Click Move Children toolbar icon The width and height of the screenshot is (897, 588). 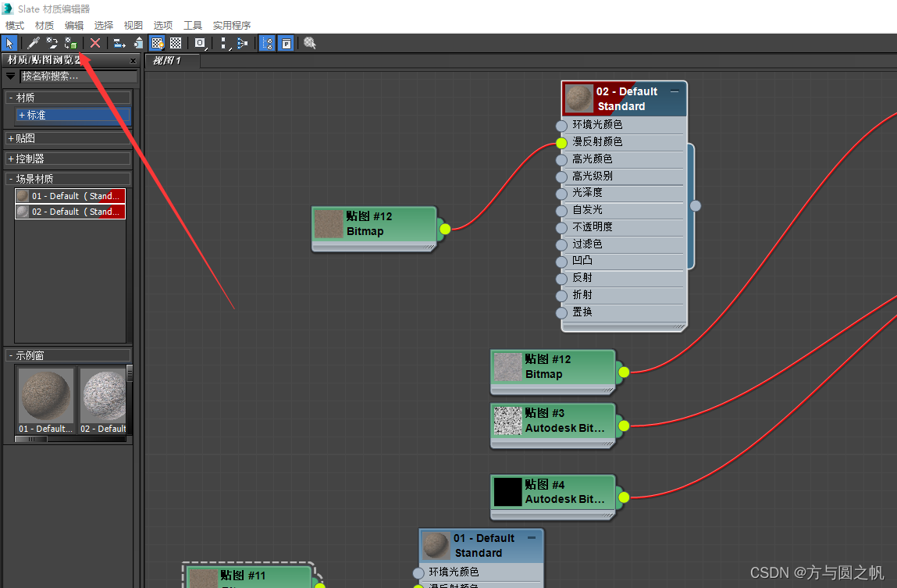point(119,43)
